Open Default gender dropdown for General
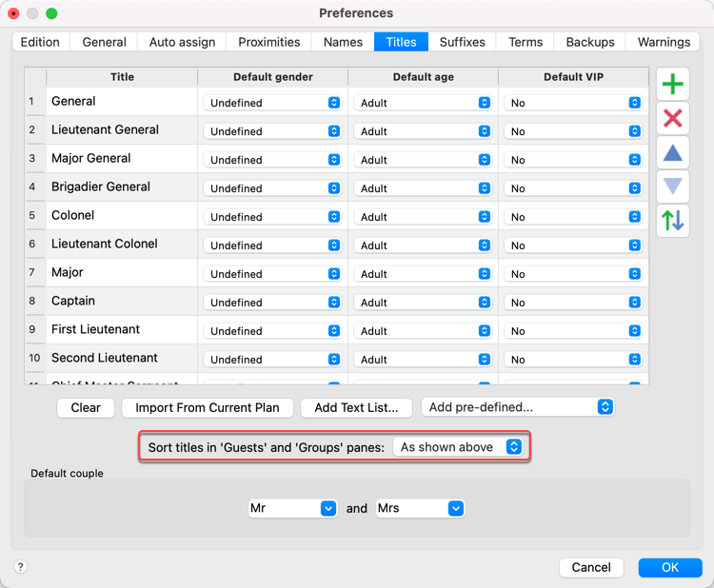 273,103
